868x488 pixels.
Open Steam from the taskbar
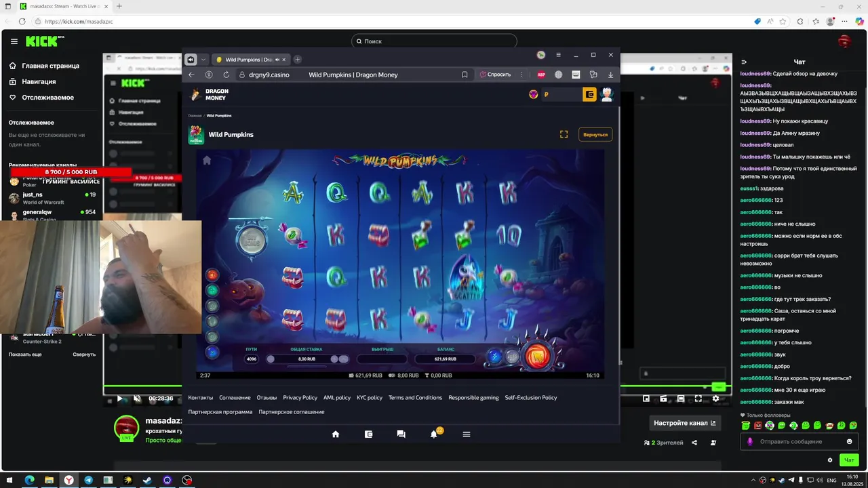(x=147, y=480)
